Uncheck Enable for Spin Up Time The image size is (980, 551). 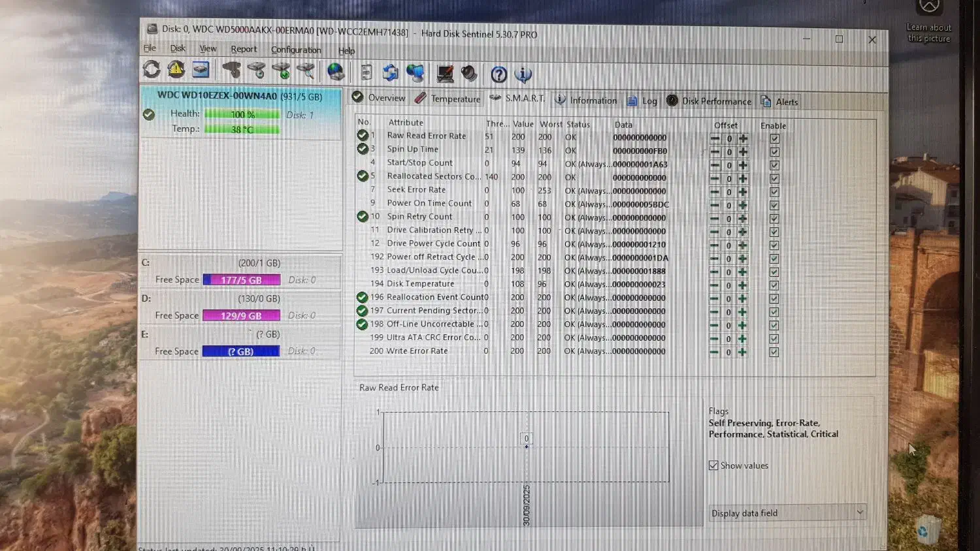pos(774,151)
